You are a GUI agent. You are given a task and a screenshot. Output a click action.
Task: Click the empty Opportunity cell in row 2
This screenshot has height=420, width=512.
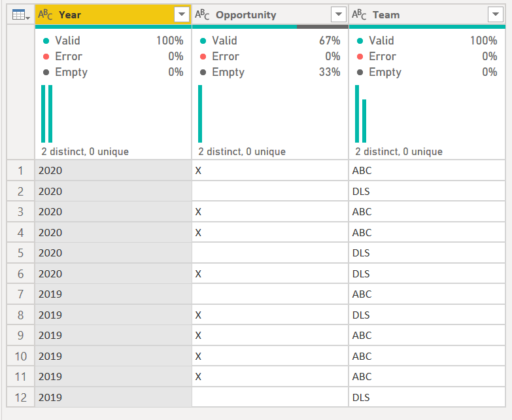(270, 191)
